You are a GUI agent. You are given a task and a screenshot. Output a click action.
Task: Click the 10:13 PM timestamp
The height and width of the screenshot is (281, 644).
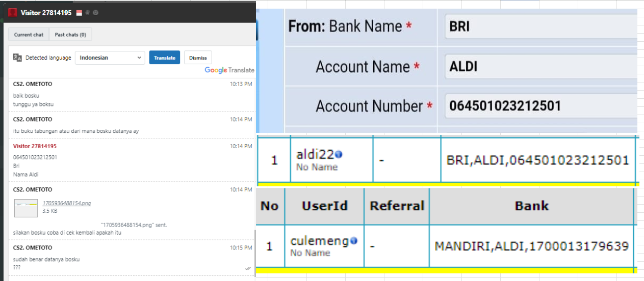click(241, 84)
